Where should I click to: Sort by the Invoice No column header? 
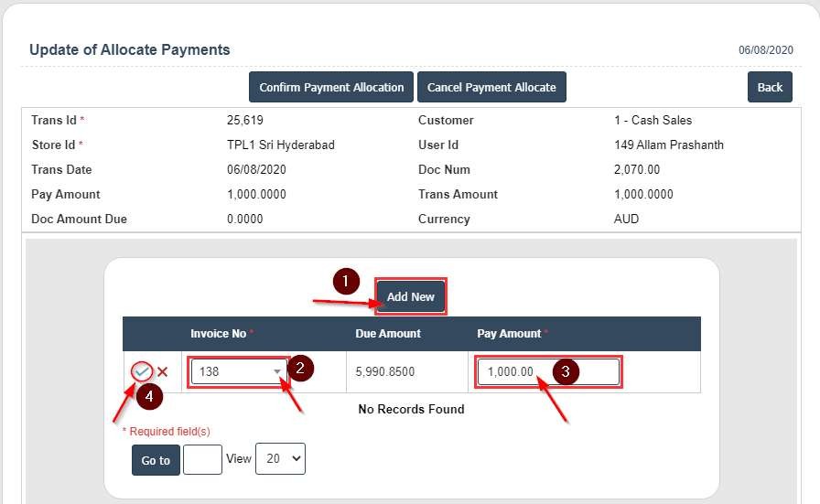click(218, 334)
